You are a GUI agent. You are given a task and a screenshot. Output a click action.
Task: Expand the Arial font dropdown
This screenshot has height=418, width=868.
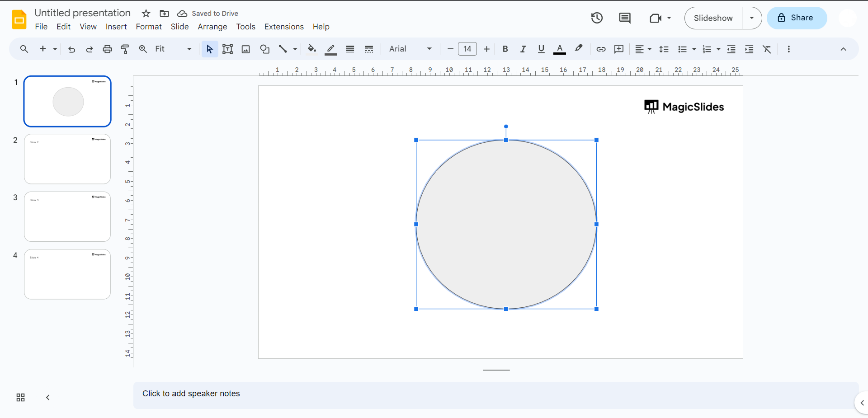coord(410,49)
